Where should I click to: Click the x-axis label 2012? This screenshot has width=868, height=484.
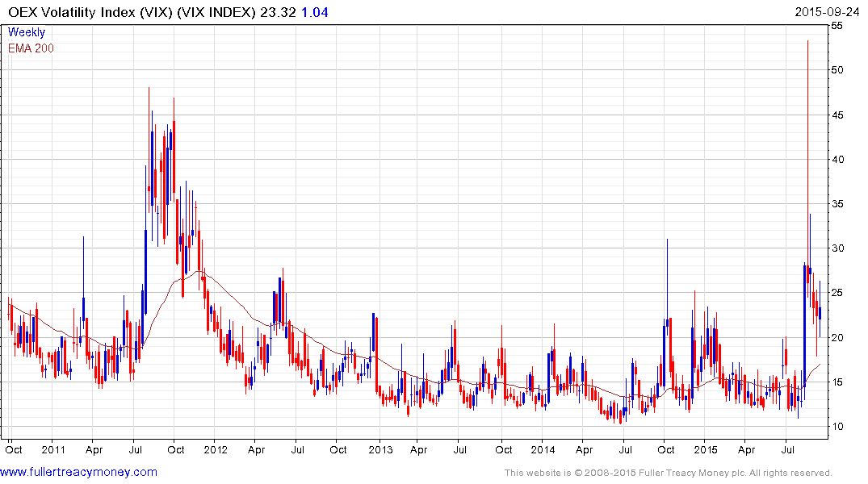click(x=216, y=449)
